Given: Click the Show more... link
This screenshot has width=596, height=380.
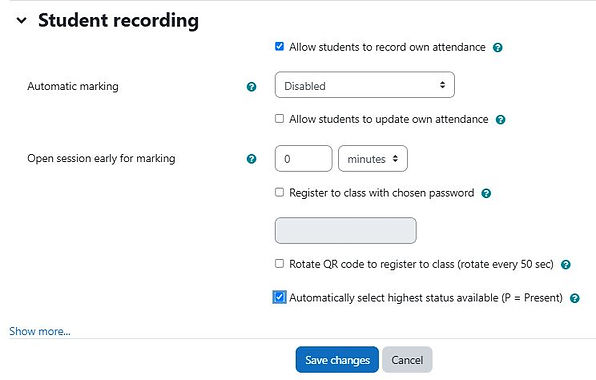Looking at the screenshot, I should coord(40,331).
